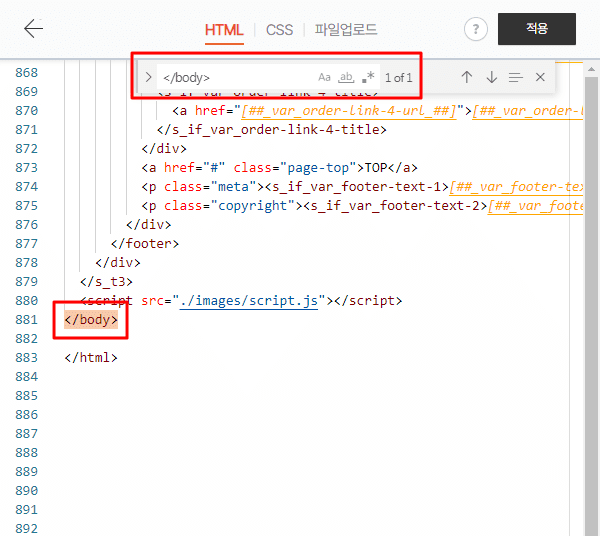Viewport: 600px width, 536px height.
Task: Click the </html> tag on line 883
Action: coord(91,358)
